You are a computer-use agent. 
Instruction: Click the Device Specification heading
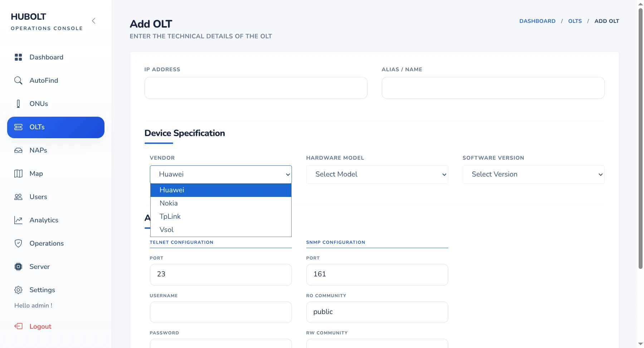coord(185,133)
